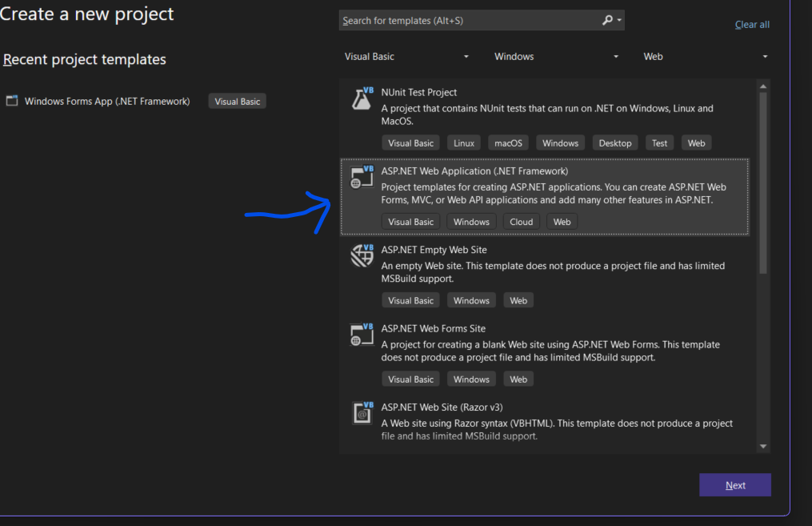Click the NUnit Test Project description text

click(547, 114)
